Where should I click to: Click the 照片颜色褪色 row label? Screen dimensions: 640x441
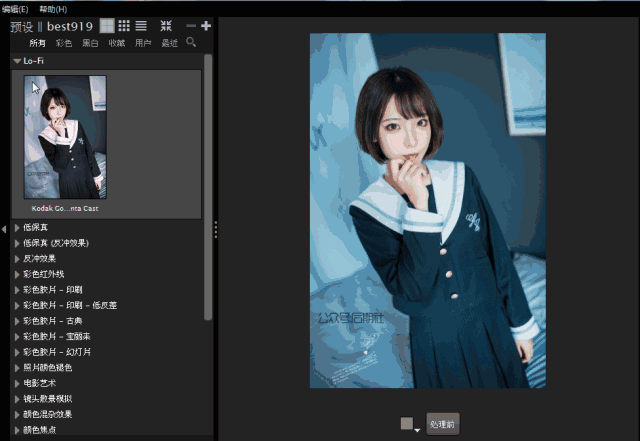(x=48, y=368)
